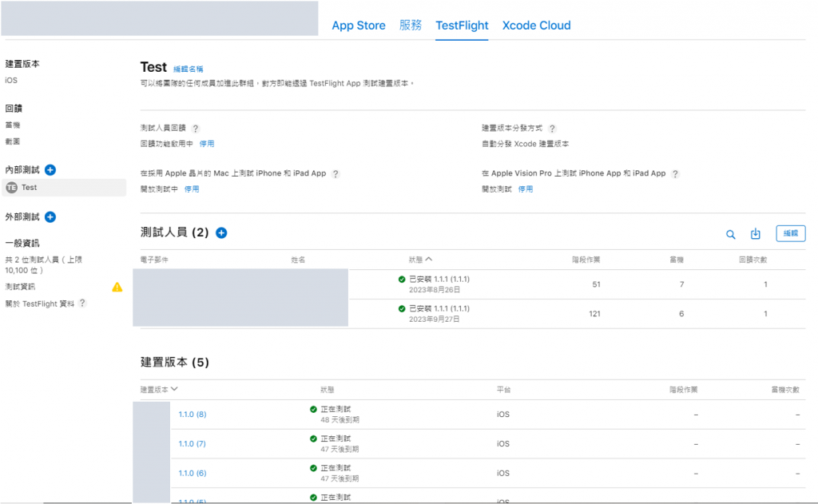Click the crash count 6
The image size is (818, 504).
click(x=681, y=314)
